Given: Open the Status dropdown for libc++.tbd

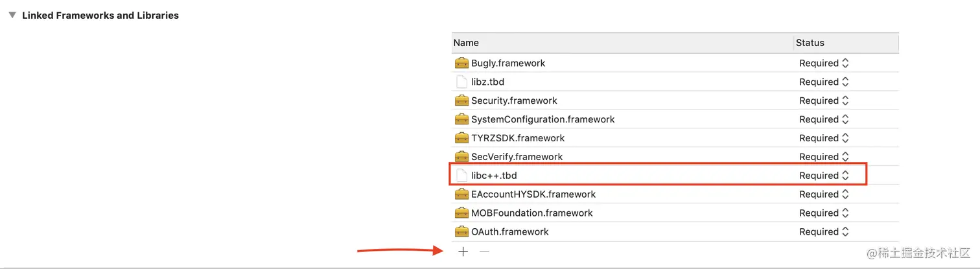Looking at the screenshot, I should (x=824, y=176).
